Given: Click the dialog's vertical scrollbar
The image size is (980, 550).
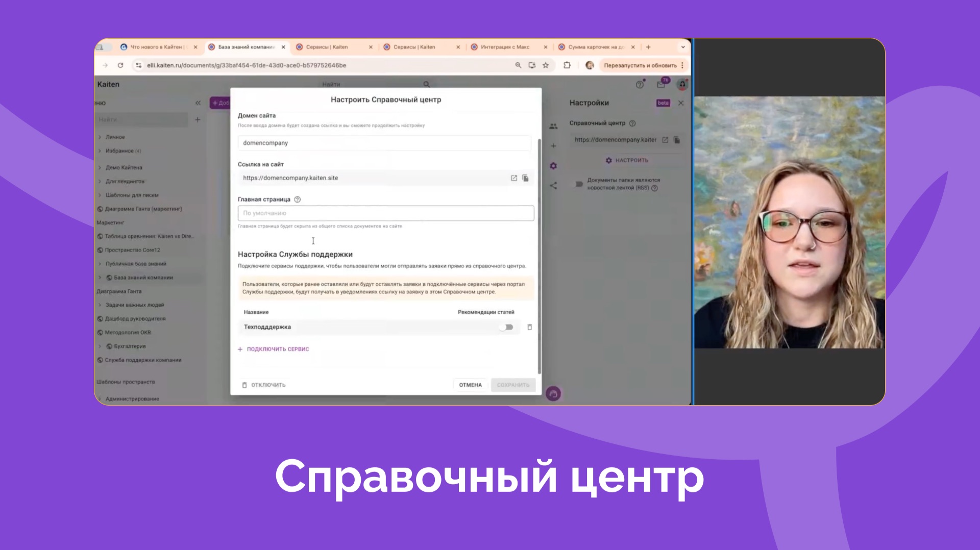Looking at the screenshot, I should coord(539,255).
